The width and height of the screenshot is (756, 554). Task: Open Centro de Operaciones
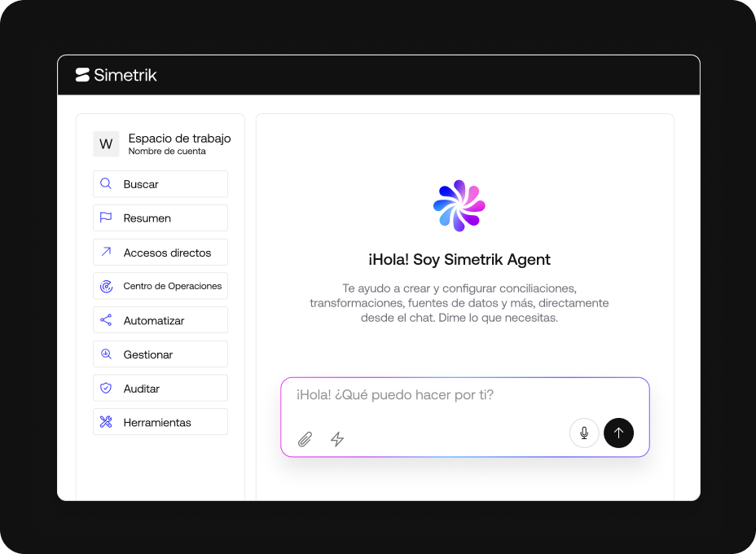(160, 286)
